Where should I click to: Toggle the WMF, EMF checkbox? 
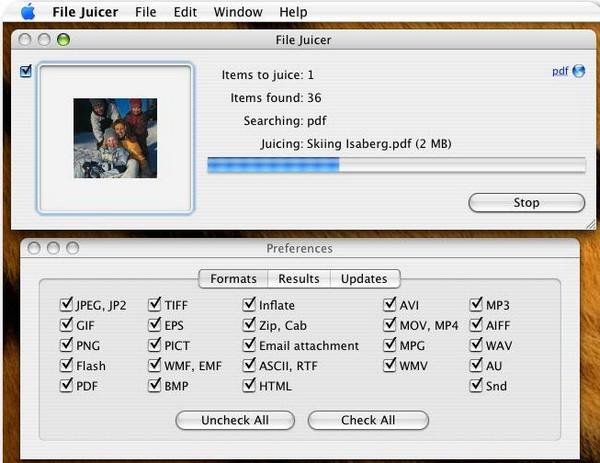(155, 365)
